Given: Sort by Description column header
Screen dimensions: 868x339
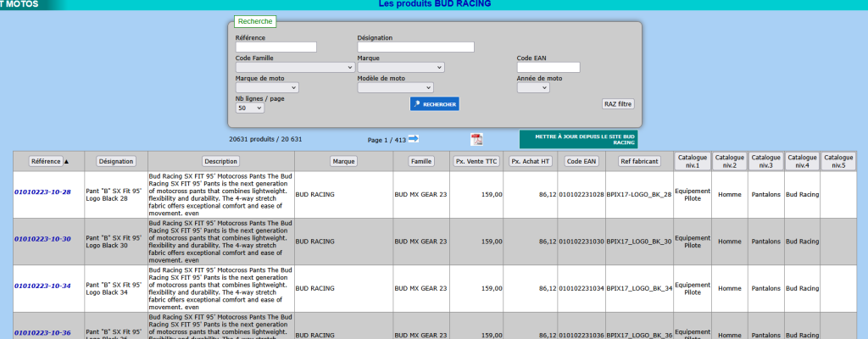Looking at the screenshot, I should point(221,161).
